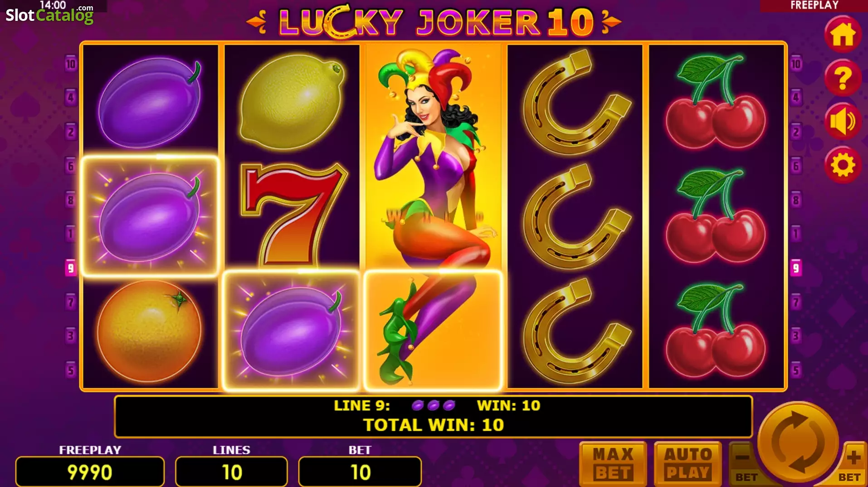Click the FREEPLAY balance showing 9990
This screenshot has height=487, width=868.
click(90, 472)
